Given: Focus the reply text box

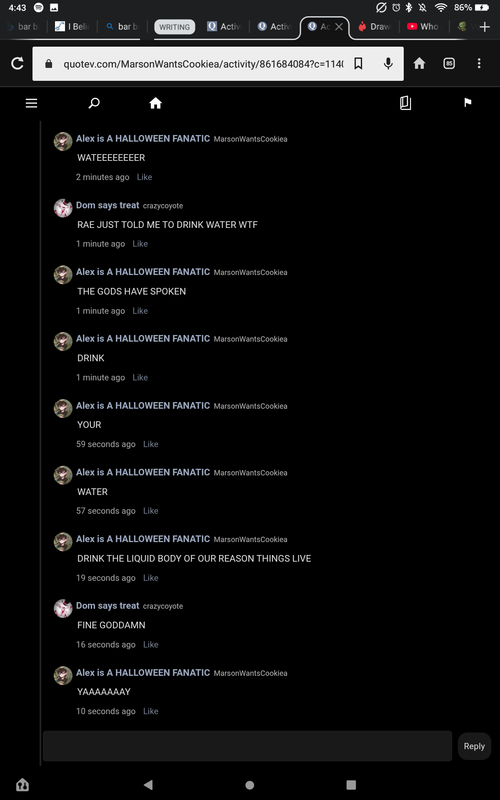Looking at the screenshot, I should click(247, 746).
